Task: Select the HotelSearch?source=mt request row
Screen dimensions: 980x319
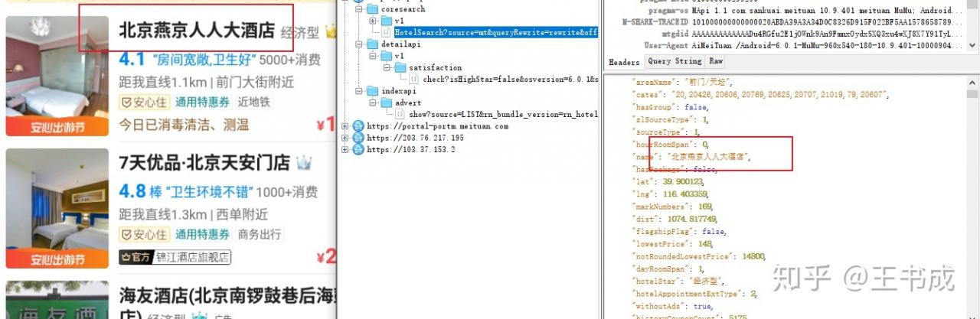Action: tap(495, 33)
